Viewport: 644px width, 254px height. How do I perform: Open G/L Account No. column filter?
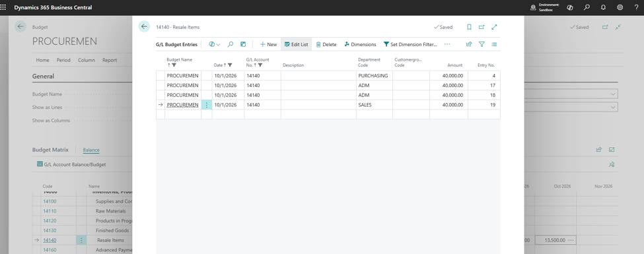260,65
